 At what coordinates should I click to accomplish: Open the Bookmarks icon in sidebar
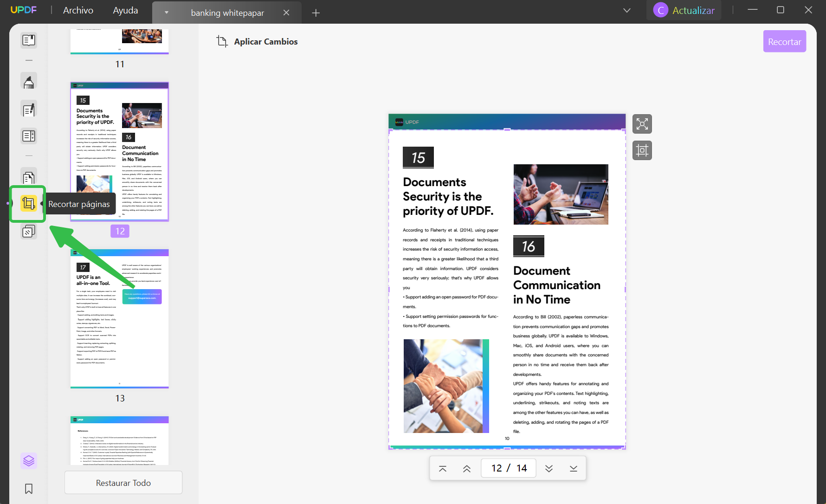(28, 488)
